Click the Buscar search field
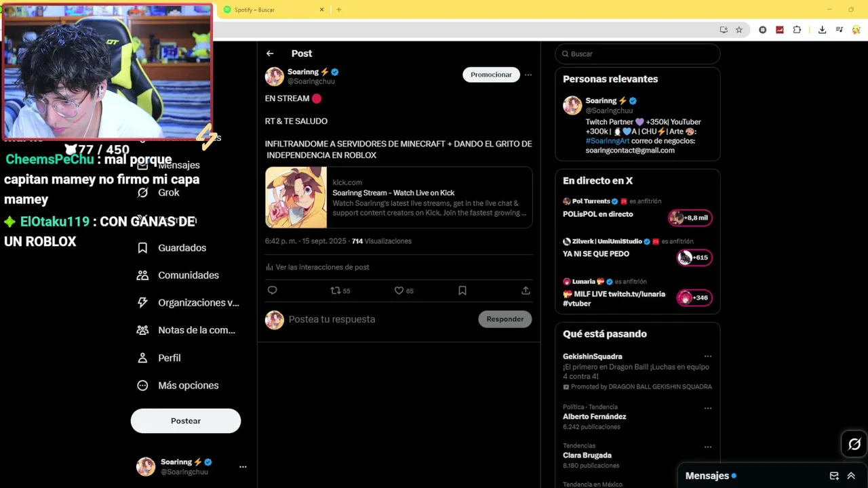 pyautogui.click(x=637, y=54)
